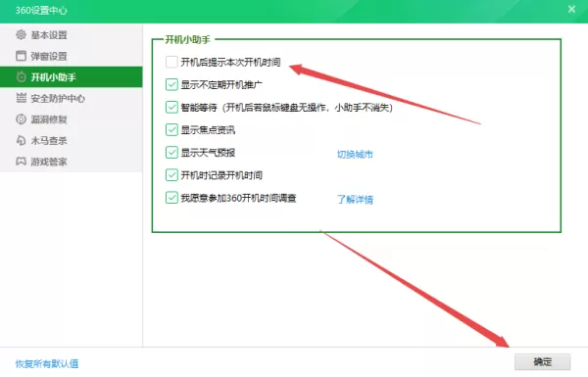The height and width of the screenshot is (377, 588).
Task: Uncheck 开机时记录开机时间
Action: click(x=171, y=174)
